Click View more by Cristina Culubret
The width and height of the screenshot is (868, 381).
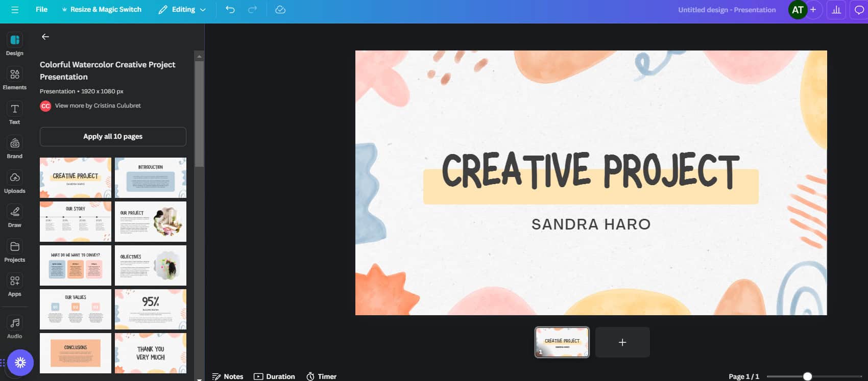point(98,106)
